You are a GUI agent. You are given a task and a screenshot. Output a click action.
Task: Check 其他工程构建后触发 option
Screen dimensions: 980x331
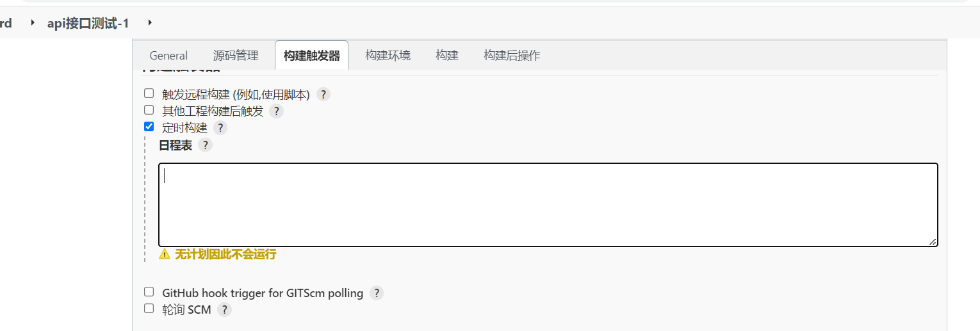(x=149, y=110)
